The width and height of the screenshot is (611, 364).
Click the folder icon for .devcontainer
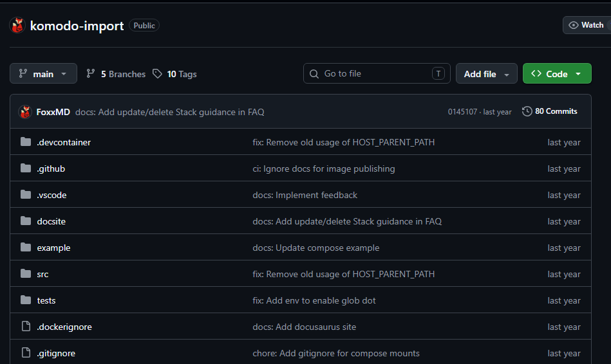(26, 141)
